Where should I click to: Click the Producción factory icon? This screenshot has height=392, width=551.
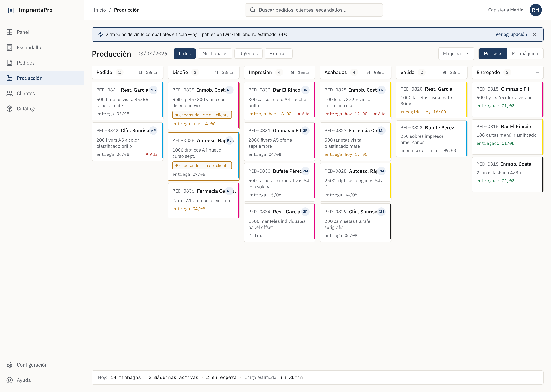[x=10, y=78]
